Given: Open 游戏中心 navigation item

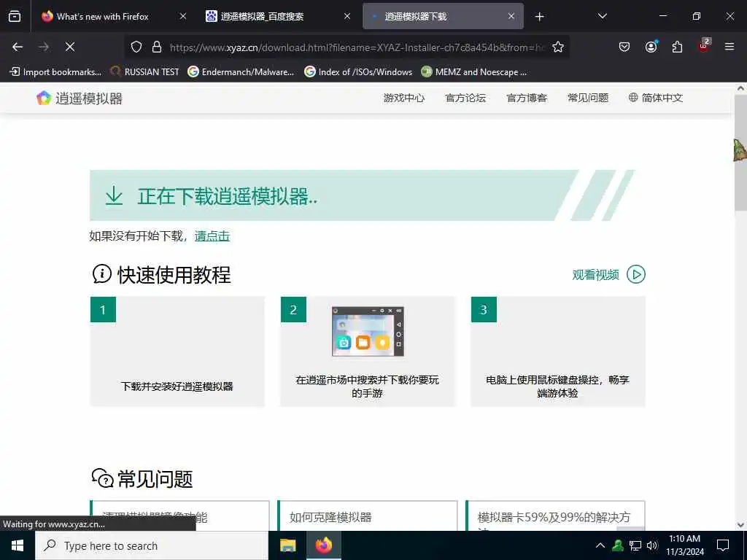Looking at the screenshot, I should click(404, 98).
